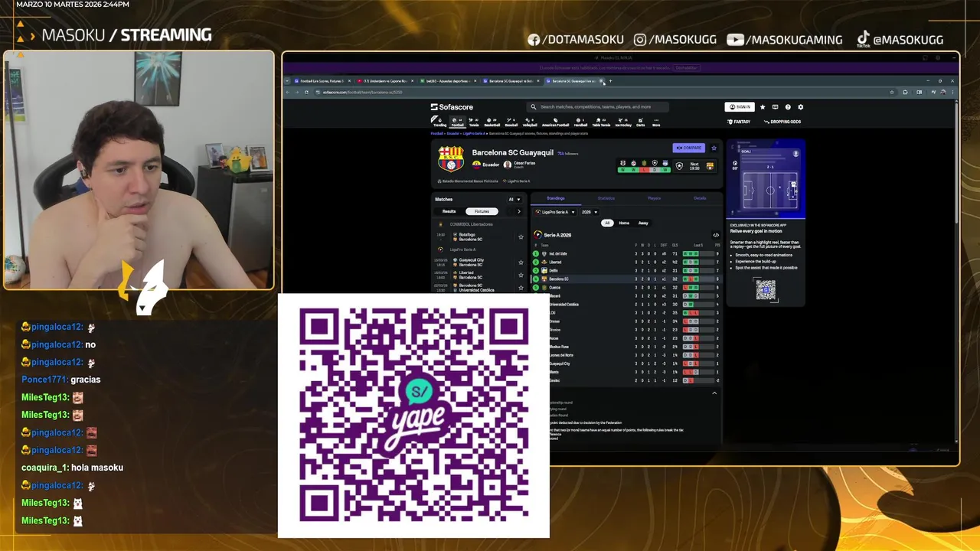
Task: Switch to the Details tab
Action: 700,198
